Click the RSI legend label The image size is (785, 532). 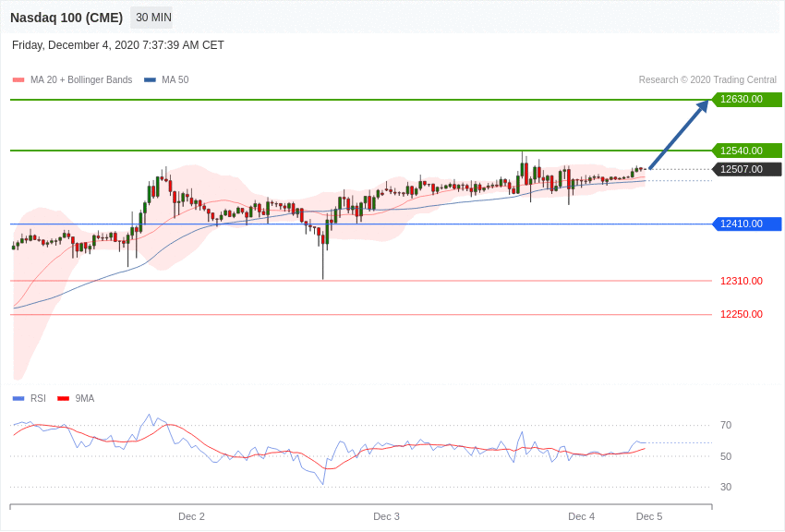coord(38,398)
